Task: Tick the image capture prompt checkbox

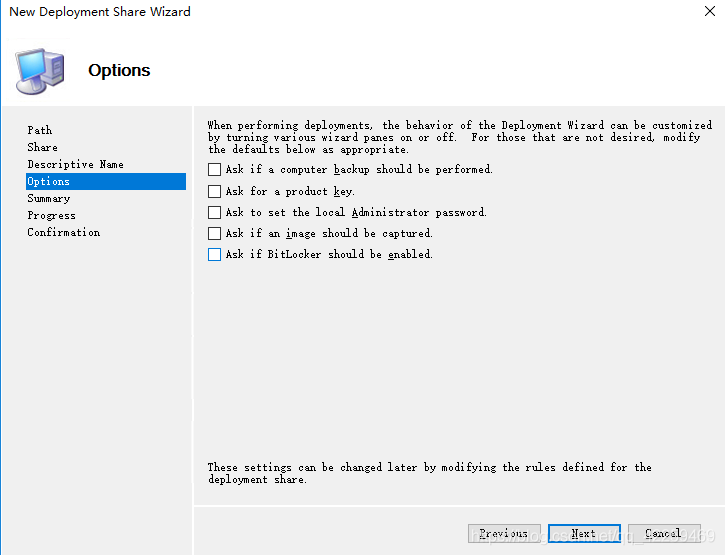Action: pyautogui.click(x=214, y=233)
